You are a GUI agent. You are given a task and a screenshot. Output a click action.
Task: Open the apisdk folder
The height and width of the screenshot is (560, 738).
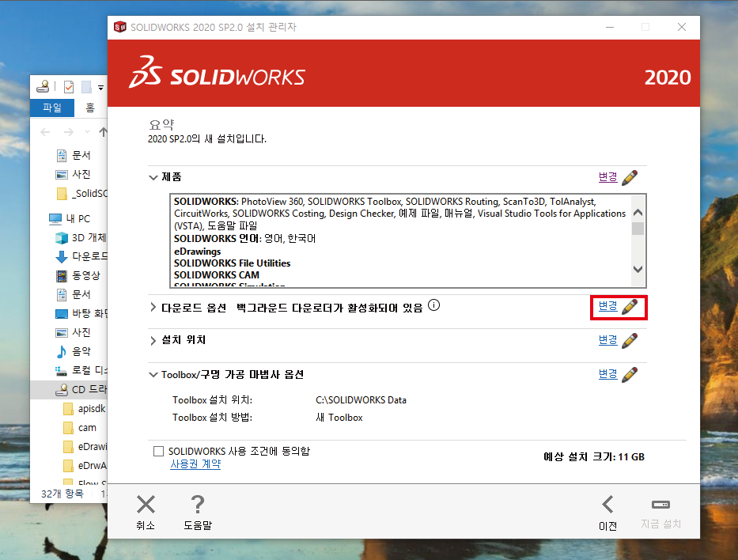[x=85, y=408]
